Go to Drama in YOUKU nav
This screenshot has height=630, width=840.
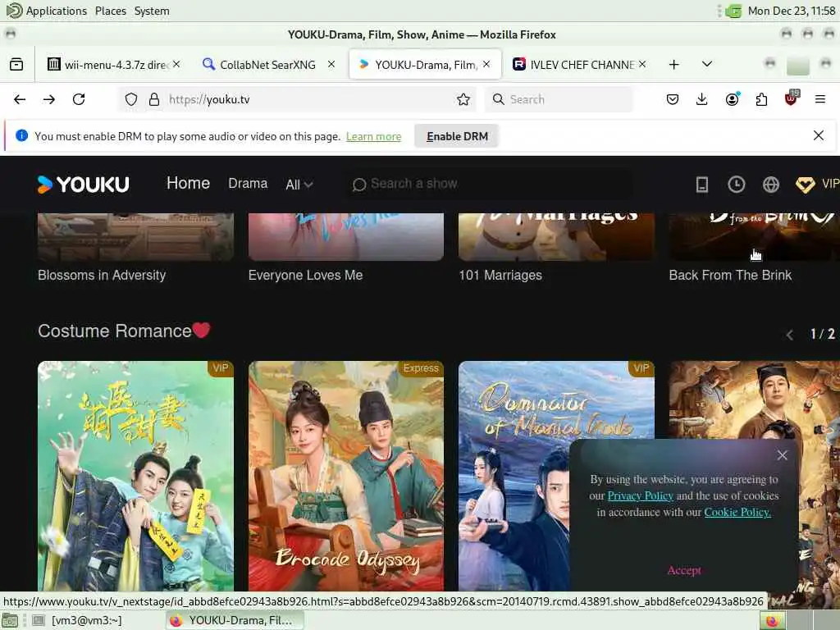(248, 183)
